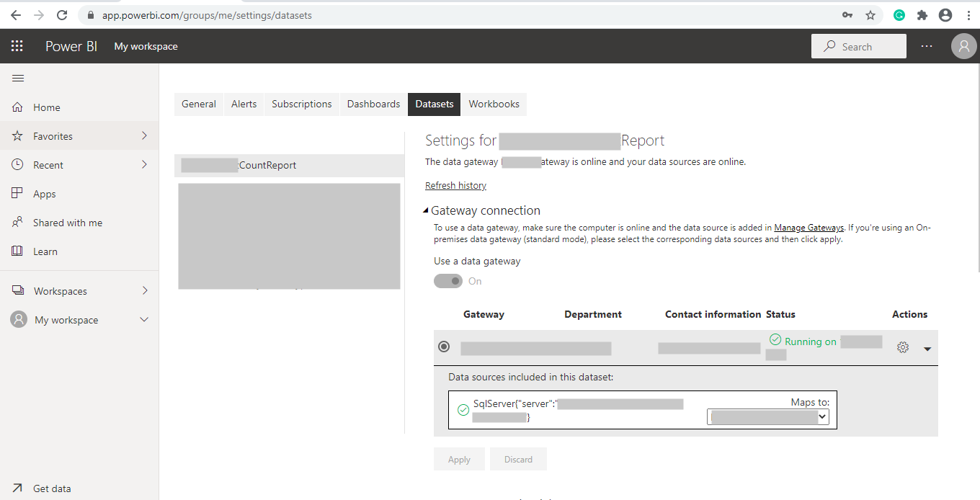Click the user profile avatar in header
This screenshot has width=980, height=500.
click(x=963, y=46)
